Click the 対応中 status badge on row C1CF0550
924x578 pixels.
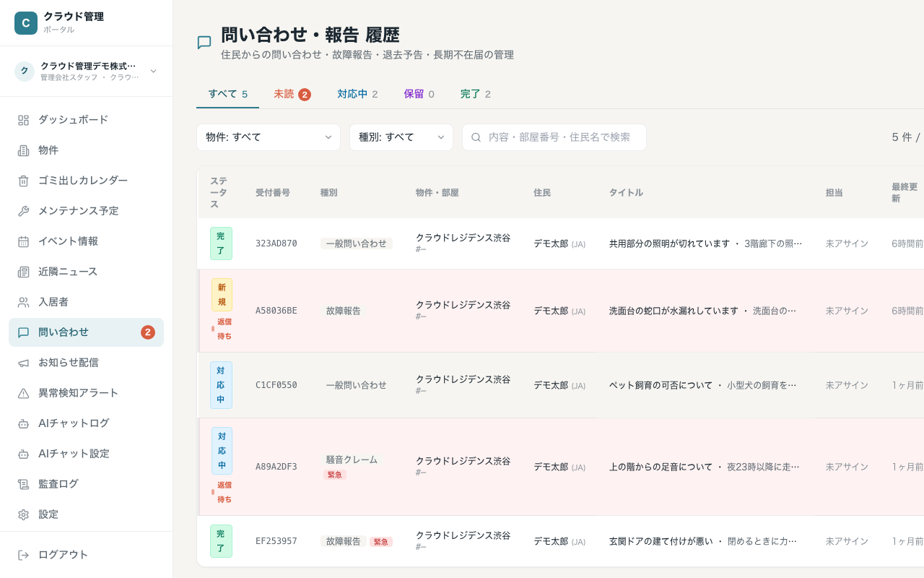click(x=221, y=385)
